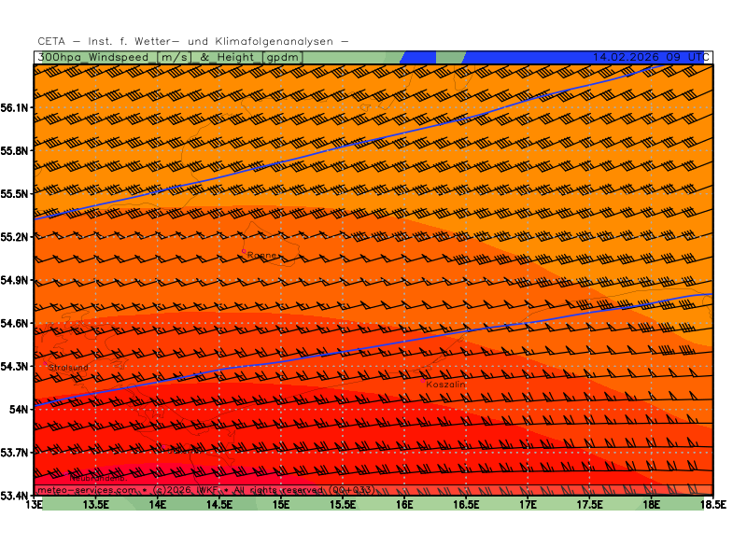
Task: Select the 17E longitude tick label
Action: pyautogui.click(x=528, y=504)
